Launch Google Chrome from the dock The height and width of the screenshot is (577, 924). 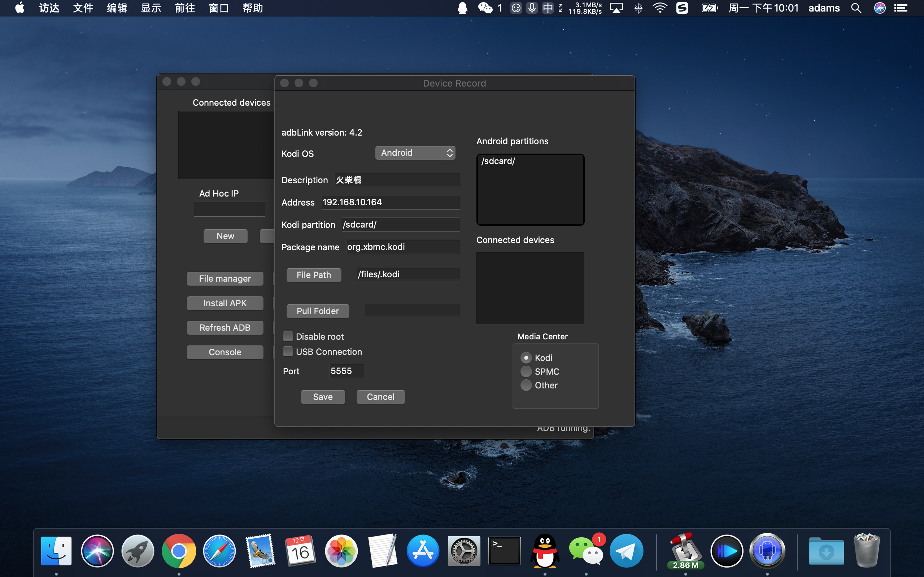(179, 551)
